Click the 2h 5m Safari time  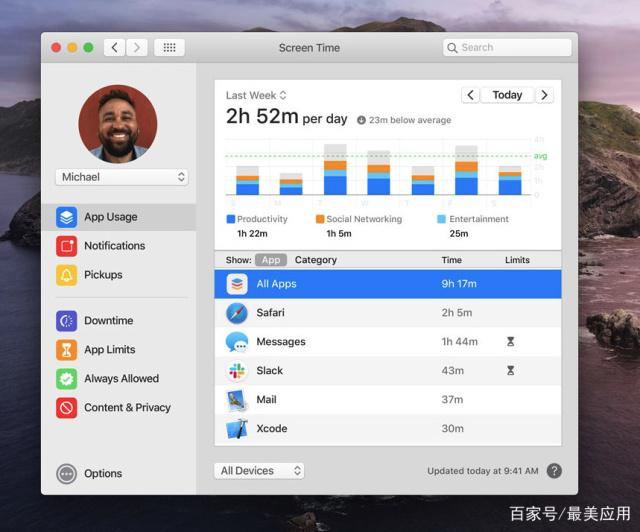[x=457, y=313]
